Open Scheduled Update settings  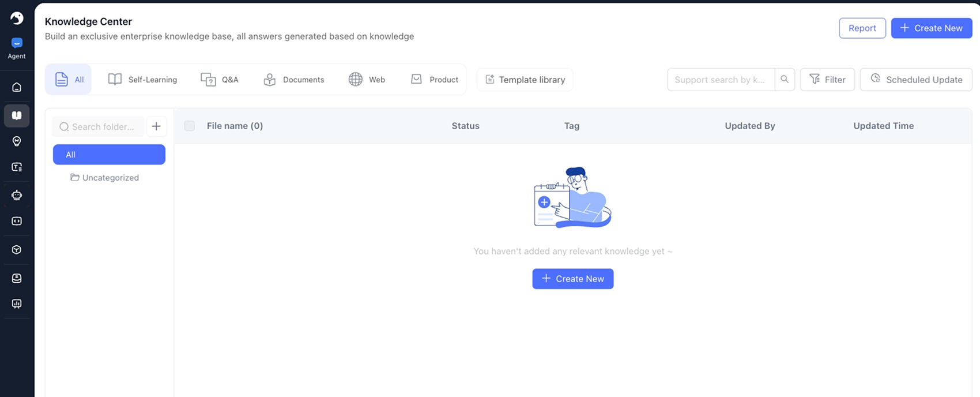click(x=916, y=80)
